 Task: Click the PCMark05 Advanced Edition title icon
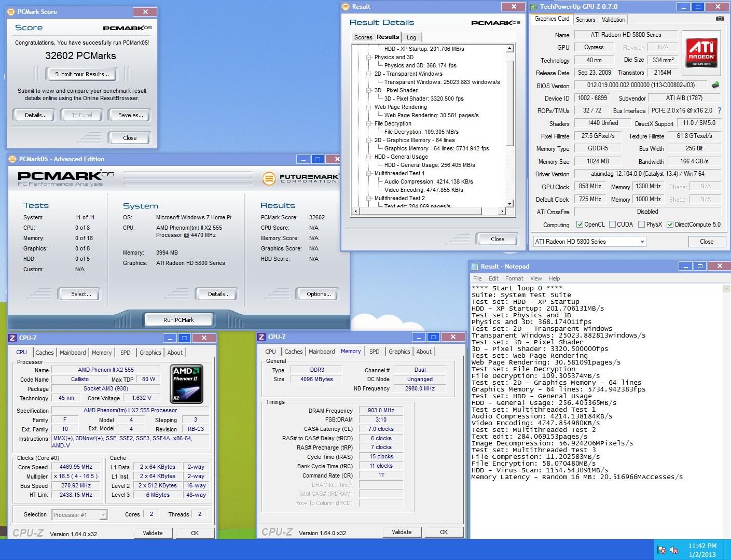[x=12, y=159]
